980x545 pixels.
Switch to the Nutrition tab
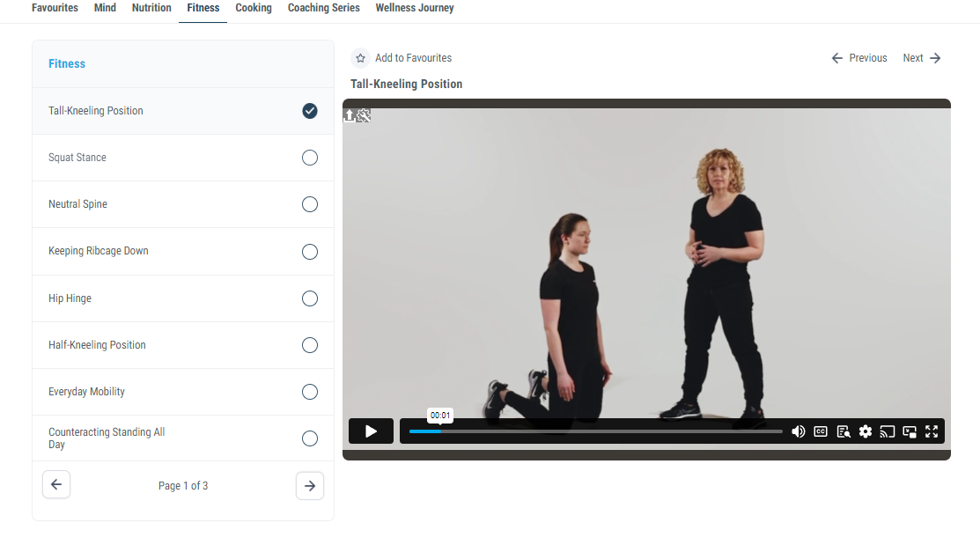(151, 8)
